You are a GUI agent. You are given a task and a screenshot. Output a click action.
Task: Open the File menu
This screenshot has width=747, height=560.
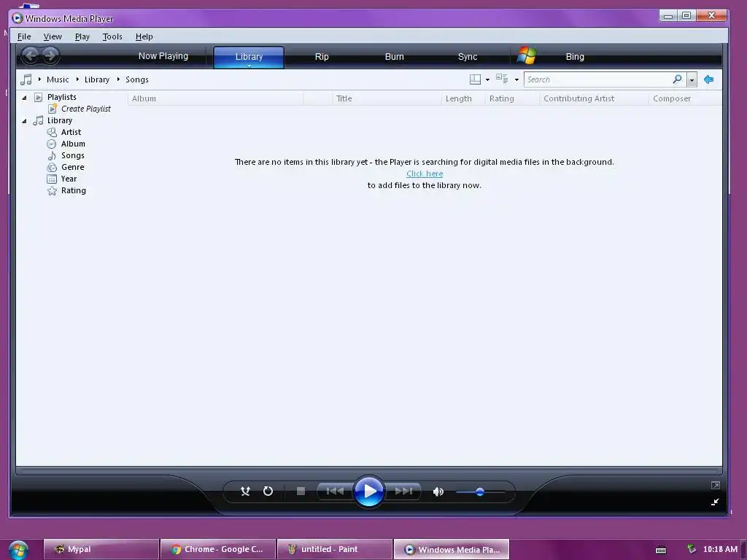(x=24, y=36)
